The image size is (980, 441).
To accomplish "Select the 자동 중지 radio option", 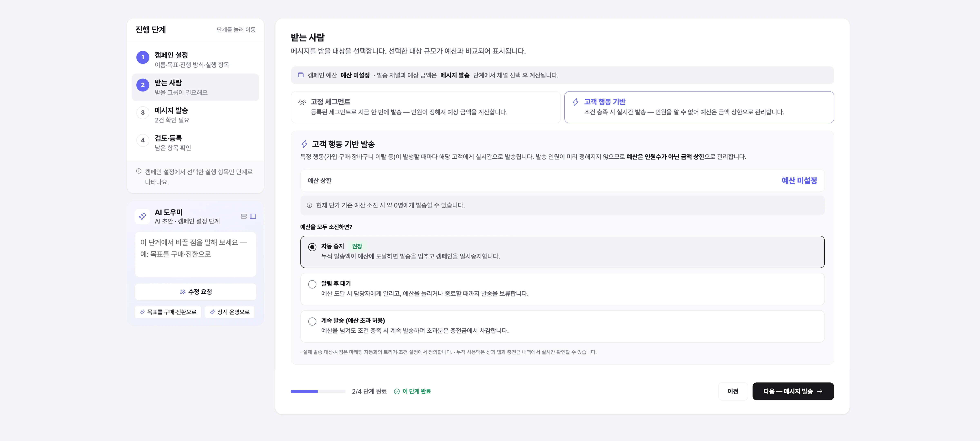I will [312, 247].
